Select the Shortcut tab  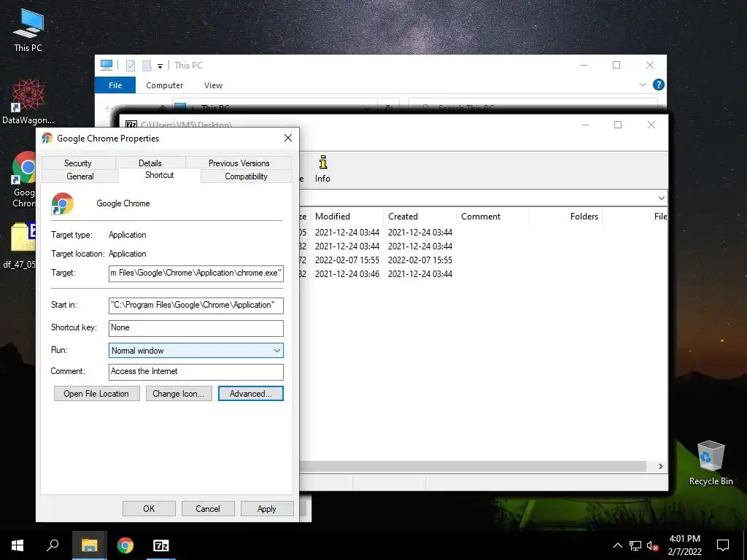pyautogui.click(x=160, y=175)
